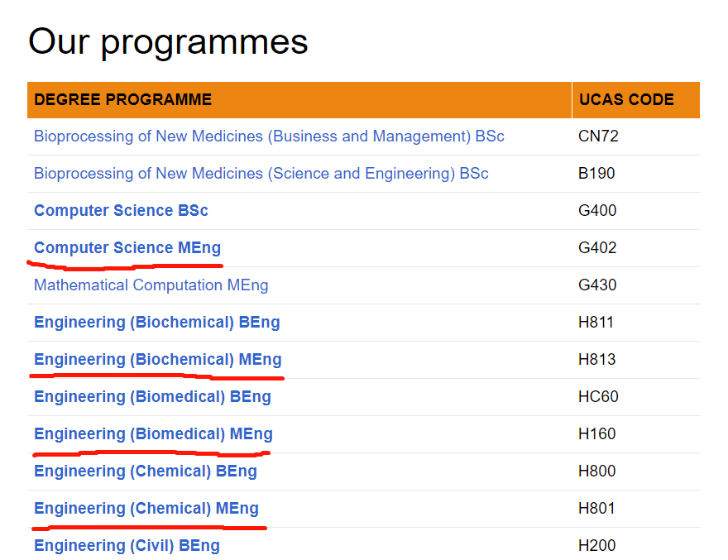Click the Our programmes heading
The height and width of the screenshot is (560, 728).
click(168, 42)
